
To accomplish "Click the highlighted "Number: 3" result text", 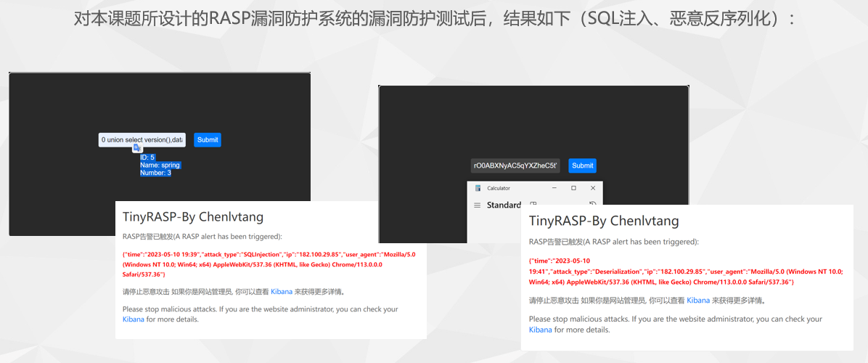I will [x=155, y=173].
